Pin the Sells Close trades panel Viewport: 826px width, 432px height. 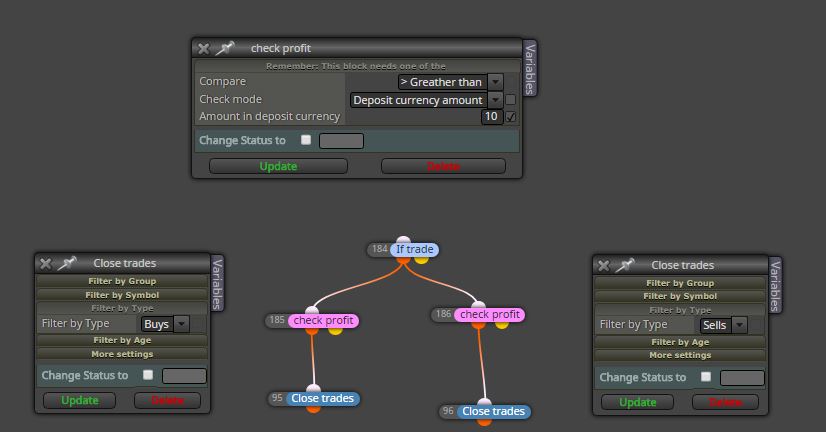coord(625,265)
